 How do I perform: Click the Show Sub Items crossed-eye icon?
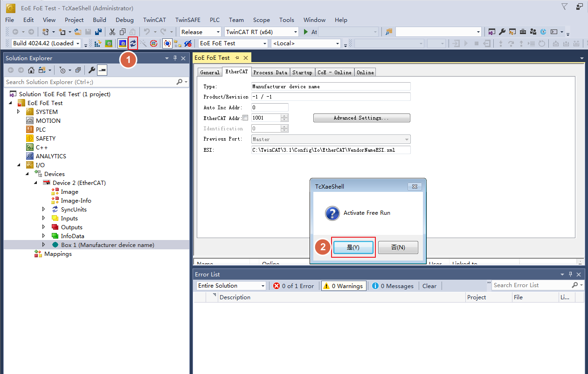tap(188, 43)
